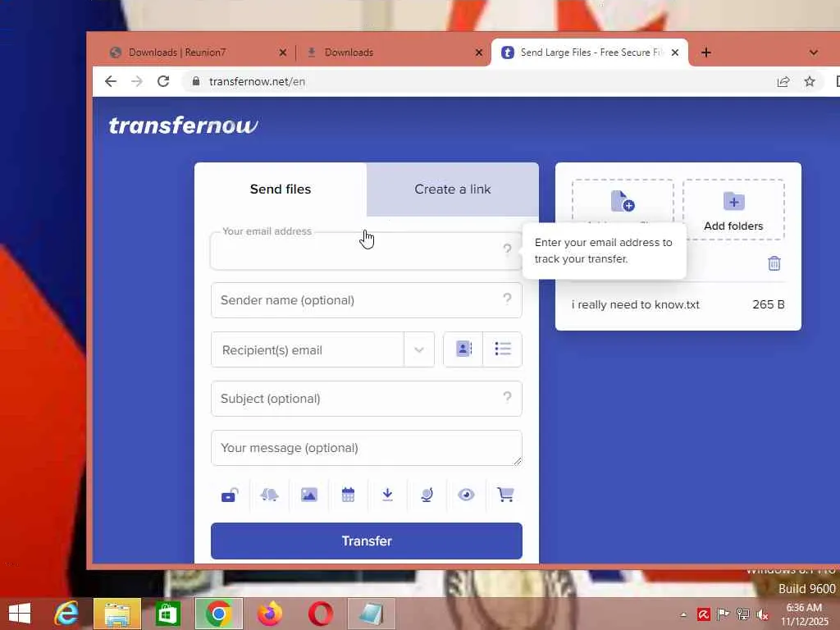Click the padlock site info icon
The image size is (840, 630).
pyautogui.click(x=196, y=81)
